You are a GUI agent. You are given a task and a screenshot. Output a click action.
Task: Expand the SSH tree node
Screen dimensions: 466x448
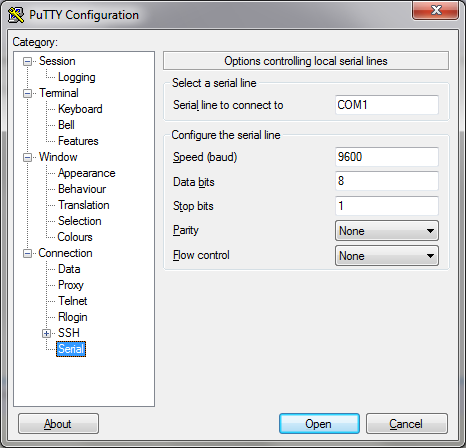click(46, 333)
